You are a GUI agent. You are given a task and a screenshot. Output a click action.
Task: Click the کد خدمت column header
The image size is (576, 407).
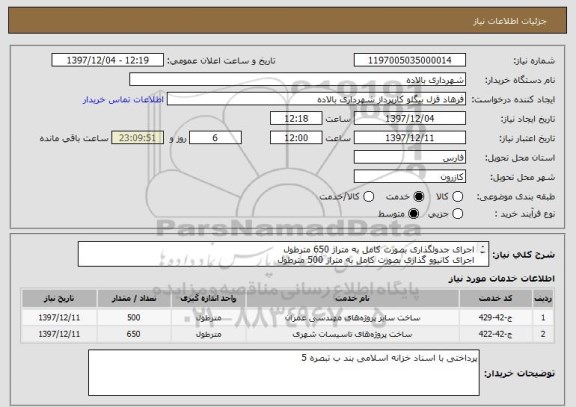(496, 299)
